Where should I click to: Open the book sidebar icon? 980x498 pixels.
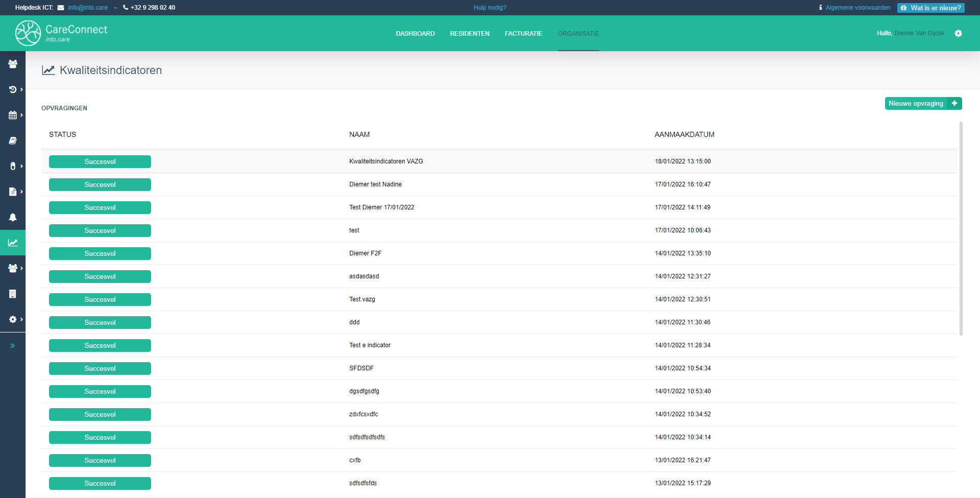point(13,140)
